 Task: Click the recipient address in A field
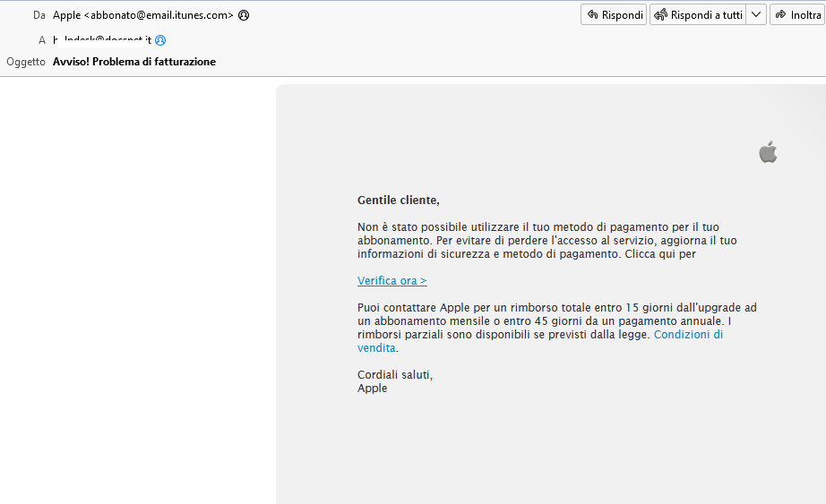coord(102,40)
